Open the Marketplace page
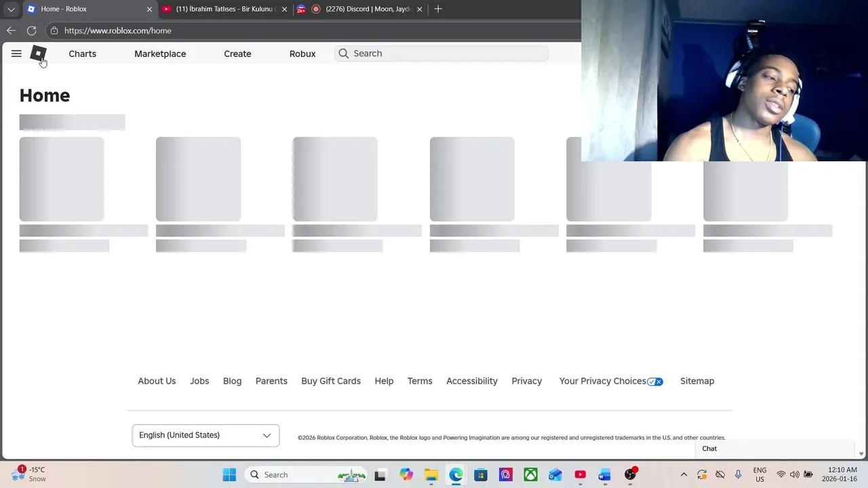 (x=160, y=54)
